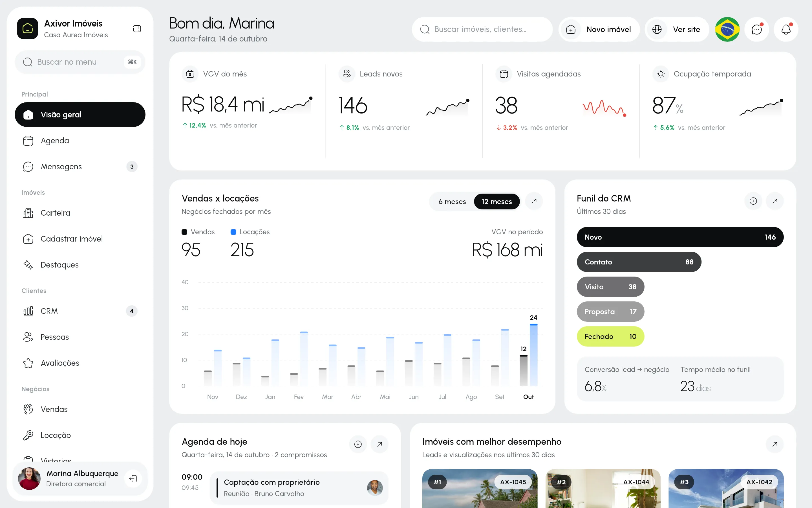Click the 3,2% decrease indicator
This screenshot has height=508, width=812.
coord(507,128)
